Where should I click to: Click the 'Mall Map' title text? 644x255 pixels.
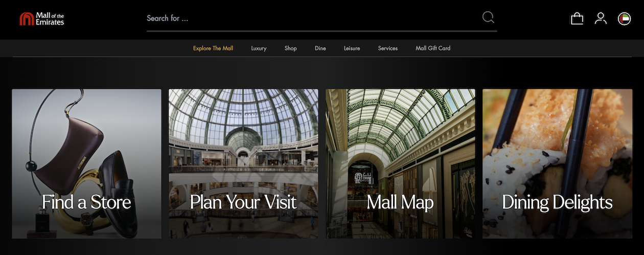point(400,203)
